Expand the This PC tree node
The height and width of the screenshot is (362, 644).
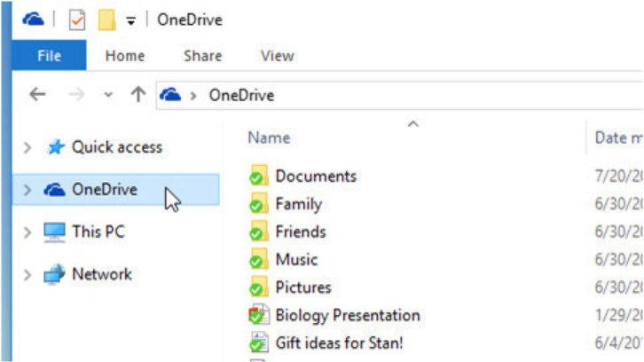click(x=27, y=232)
